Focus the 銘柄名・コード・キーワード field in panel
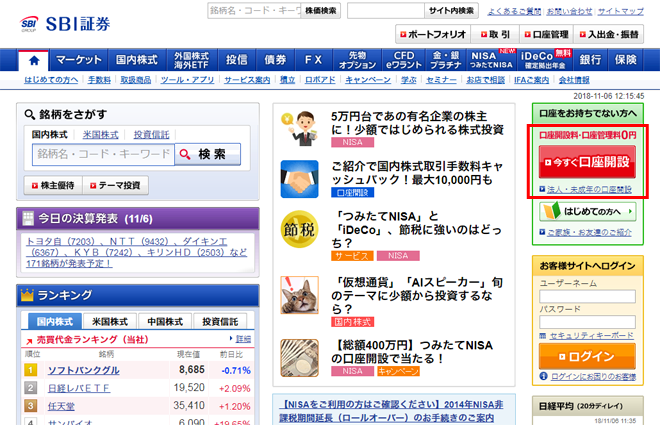Viewport: 660px width, 425px height. pos(103,154)
